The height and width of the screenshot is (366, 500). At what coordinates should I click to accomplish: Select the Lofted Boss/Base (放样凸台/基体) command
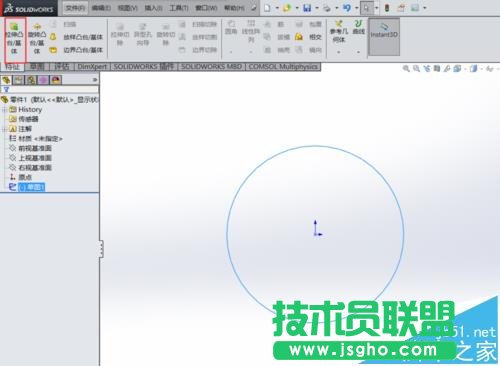(x=76, y=37)
